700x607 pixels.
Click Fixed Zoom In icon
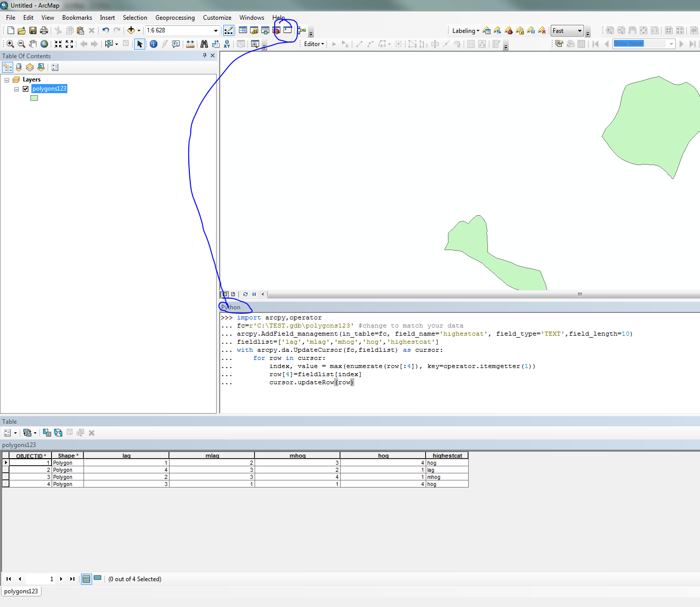tap(58, 44)
